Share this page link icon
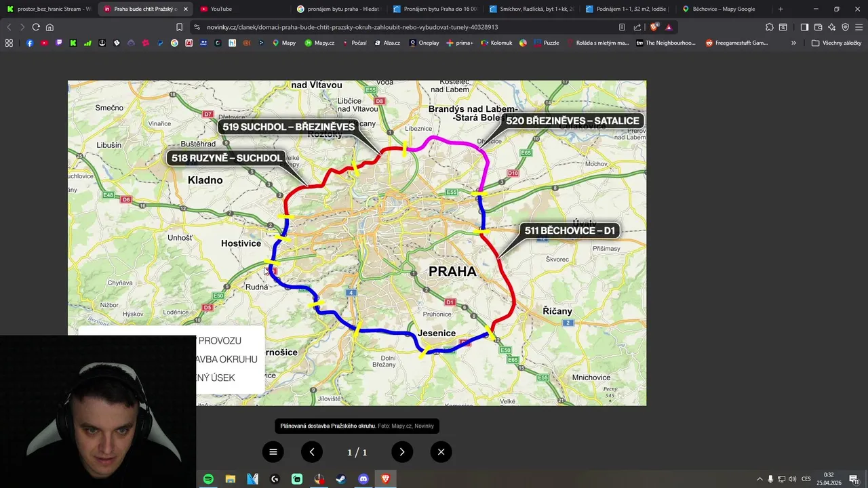Viewport: 868px width, 488px height. [x=637, y=27]
